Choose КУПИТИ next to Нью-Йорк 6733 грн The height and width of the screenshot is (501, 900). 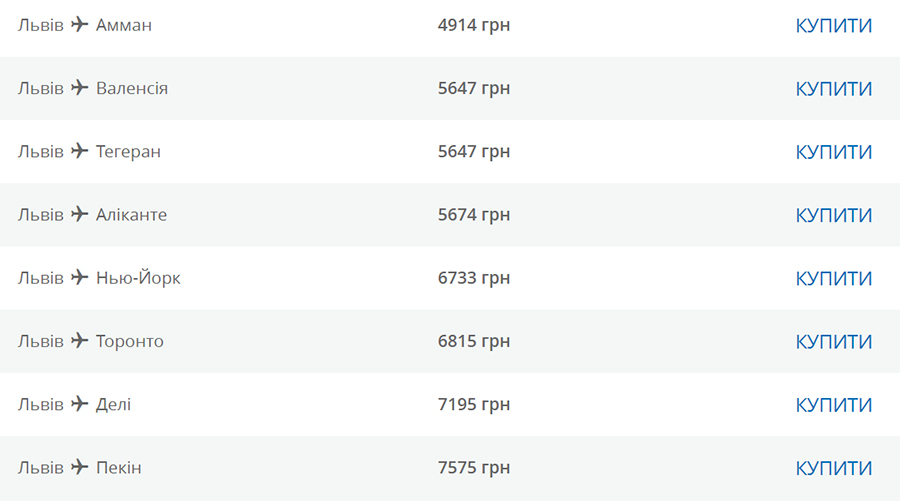833,278
